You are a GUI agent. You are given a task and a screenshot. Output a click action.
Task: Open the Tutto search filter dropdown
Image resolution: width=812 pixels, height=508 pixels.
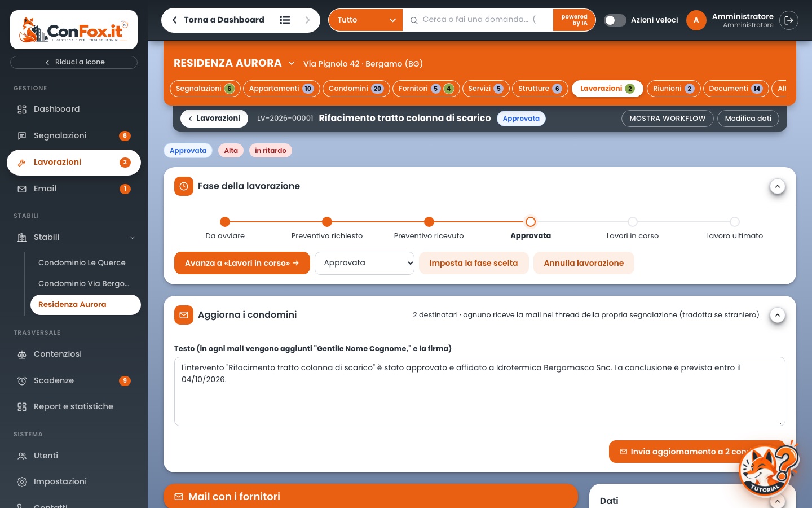pos(365,20)
